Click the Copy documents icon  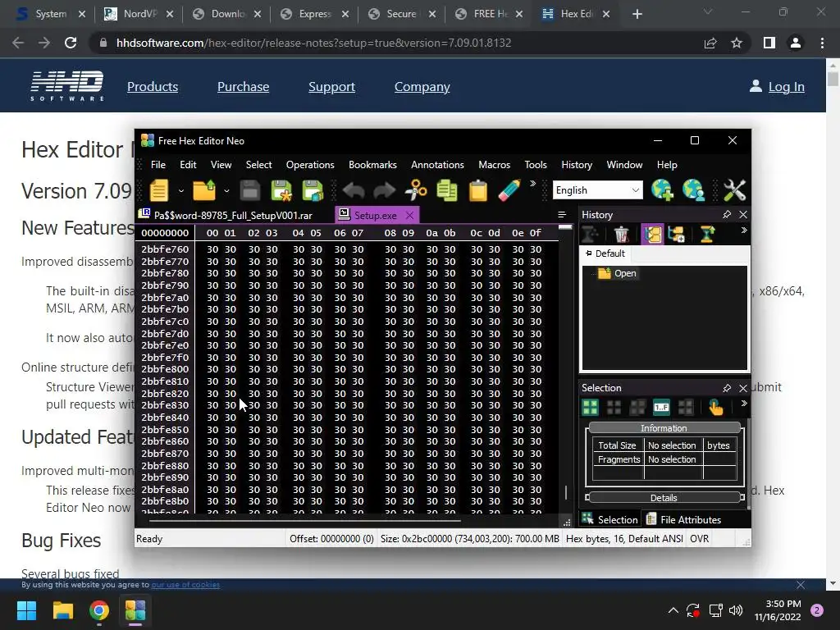point(447,190)
